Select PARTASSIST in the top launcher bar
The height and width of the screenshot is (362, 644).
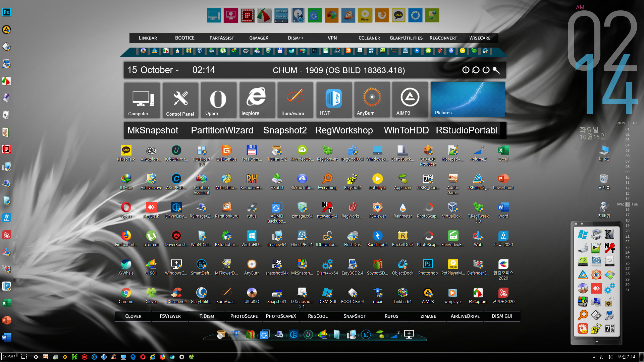222,38
